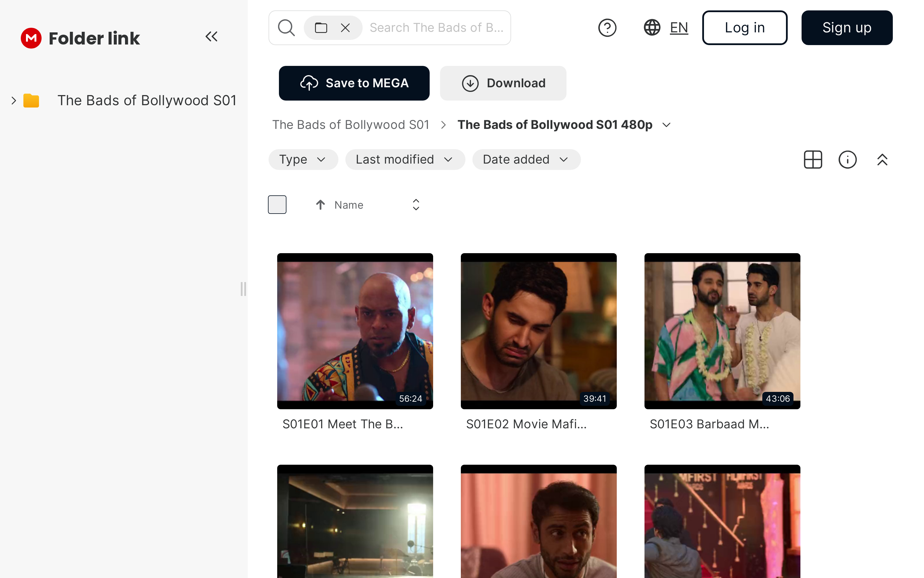
Task: Click the Download button
Action: 503,83
